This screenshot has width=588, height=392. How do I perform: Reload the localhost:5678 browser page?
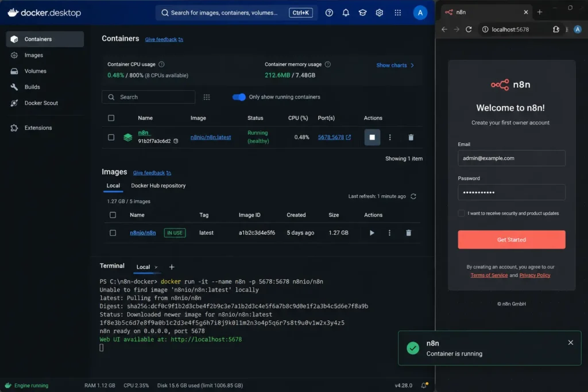[x=469, y=29]
